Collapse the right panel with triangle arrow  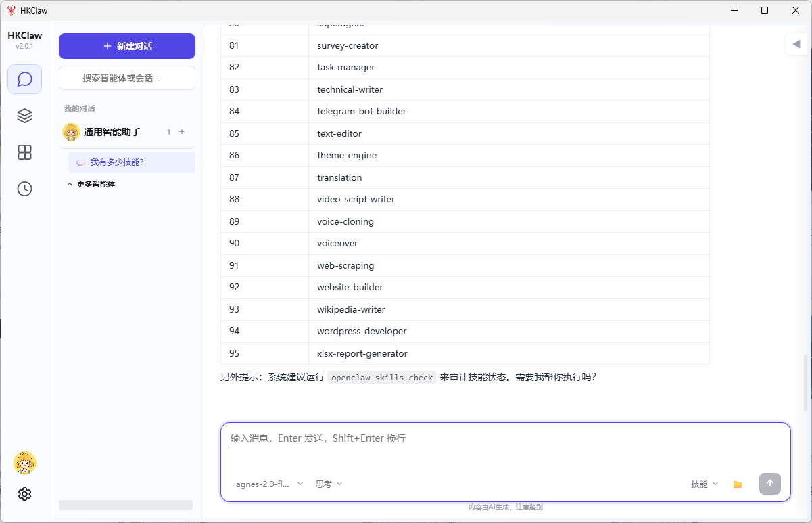click(796, 45)
